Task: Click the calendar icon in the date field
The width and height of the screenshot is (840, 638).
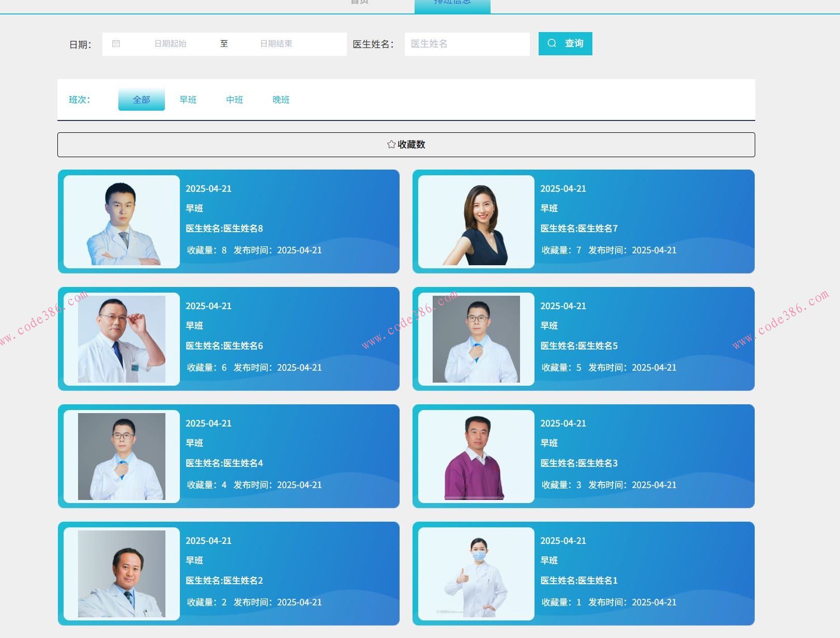Action: (116, 44)
